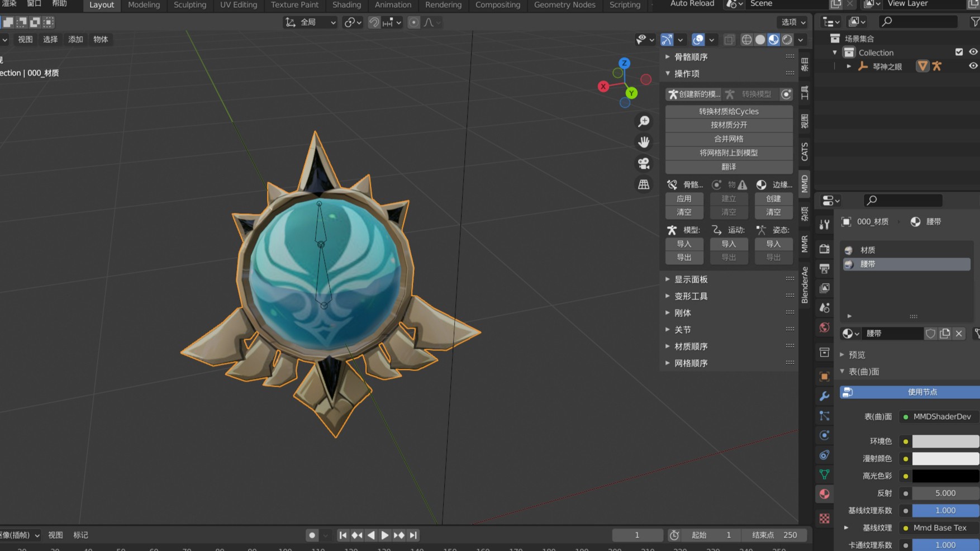Open the Modifiers wrench properties icon
Image resolution: width=980 pixels, height=551 pixels.
824,396
